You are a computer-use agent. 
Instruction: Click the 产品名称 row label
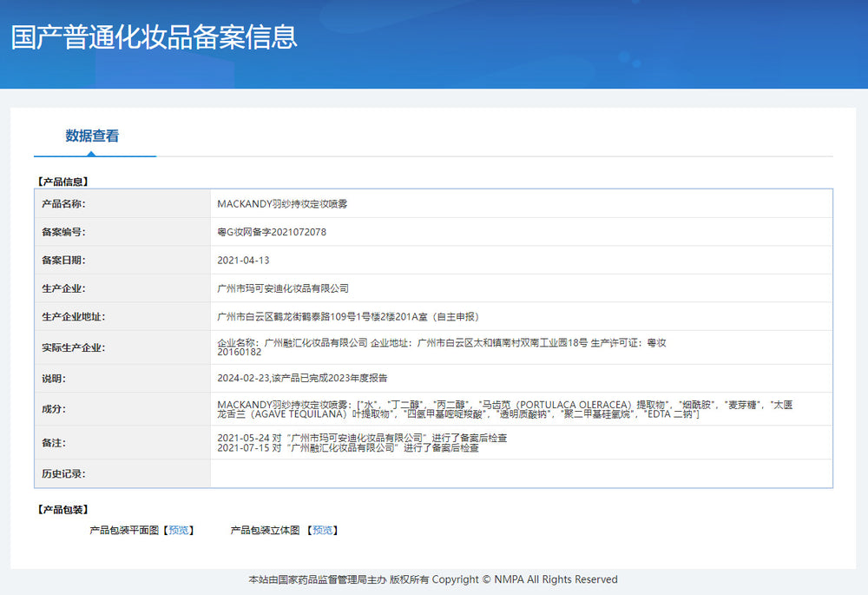pyautogui.click(x=63, y=204)
